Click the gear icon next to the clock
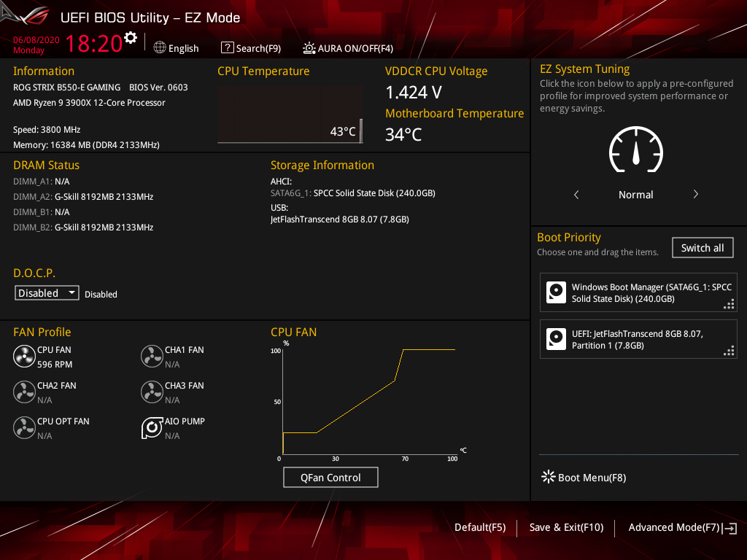 tap(130, 38)
